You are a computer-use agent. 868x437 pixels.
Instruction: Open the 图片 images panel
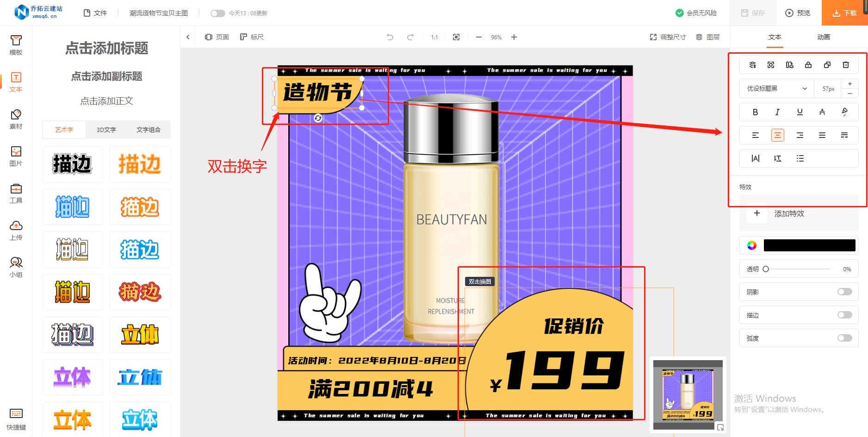click(16, 156)
